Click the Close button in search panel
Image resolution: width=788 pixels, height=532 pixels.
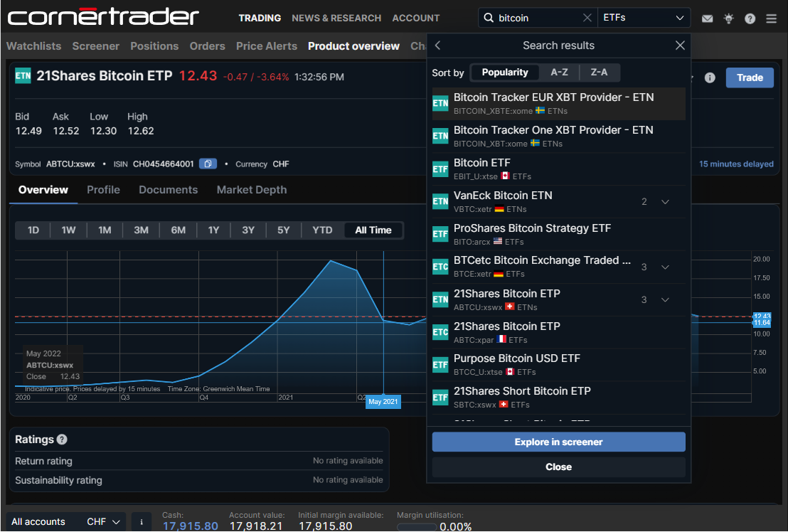click(559, 467)
